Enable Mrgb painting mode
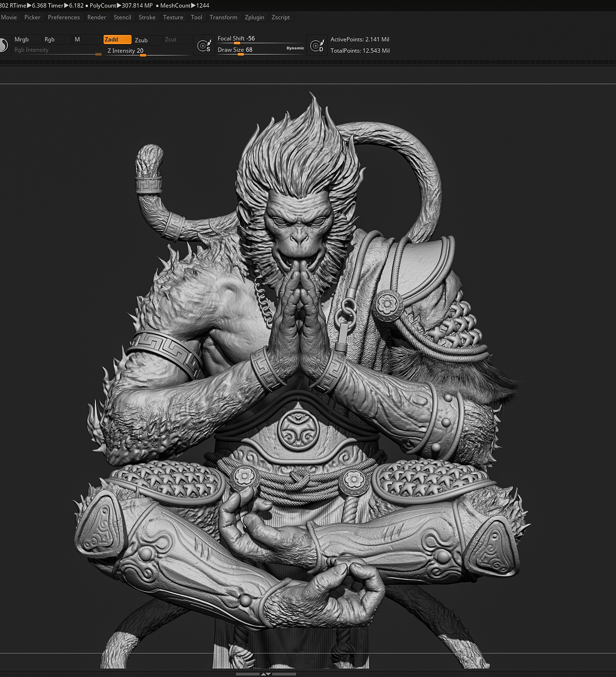This screenshot has width=616, height=677. click(27, 40)
